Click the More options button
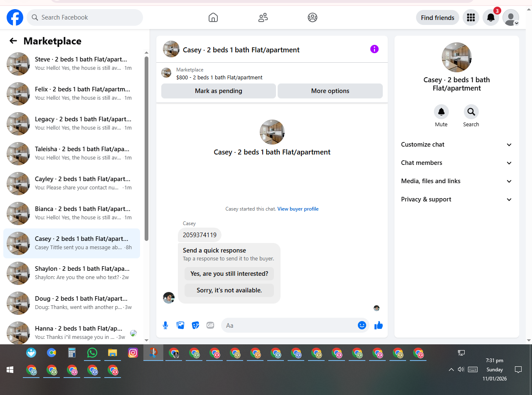This screenshot has height=395, width=532. pyautogui.click(x=330, y=91)
